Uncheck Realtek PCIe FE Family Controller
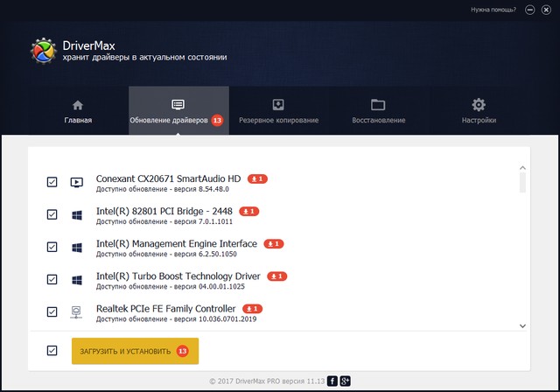 (x=52, y=311)
